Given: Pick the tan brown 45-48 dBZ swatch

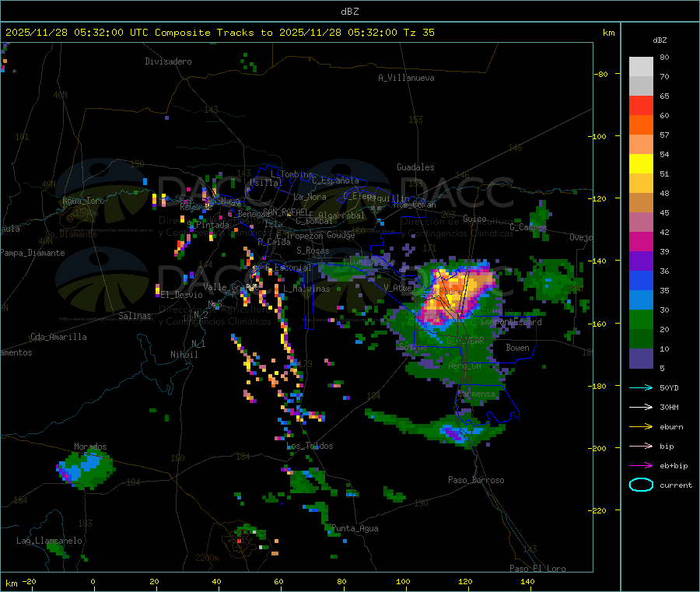Looking at the screenshot, I should click(x=641, y=203).
